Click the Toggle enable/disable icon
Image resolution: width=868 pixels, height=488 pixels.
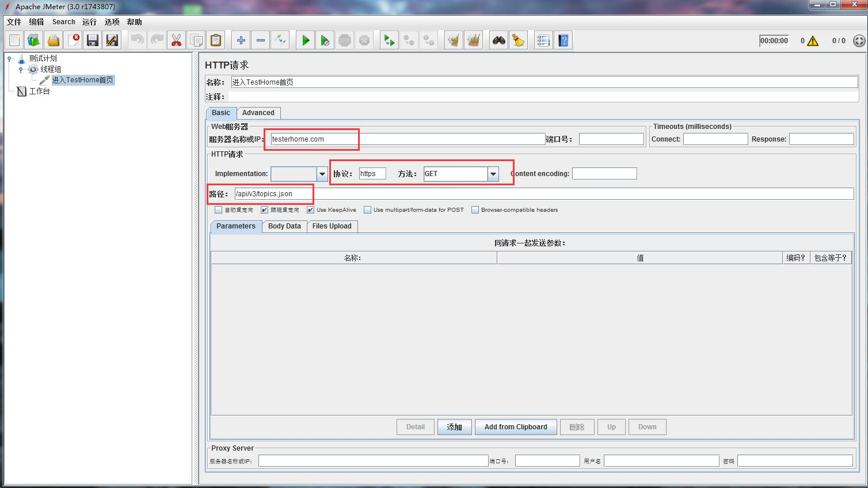point(280,40)
